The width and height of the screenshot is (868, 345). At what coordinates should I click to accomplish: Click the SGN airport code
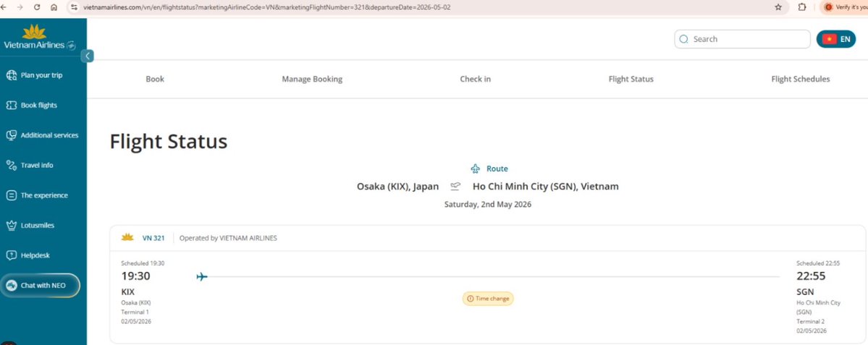805,291
